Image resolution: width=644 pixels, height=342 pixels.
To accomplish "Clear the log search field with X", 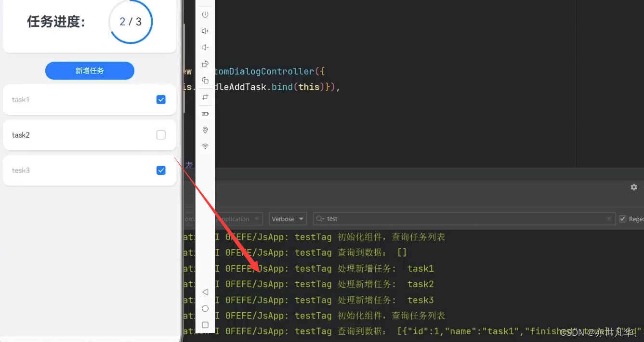I will click(609, 219).
